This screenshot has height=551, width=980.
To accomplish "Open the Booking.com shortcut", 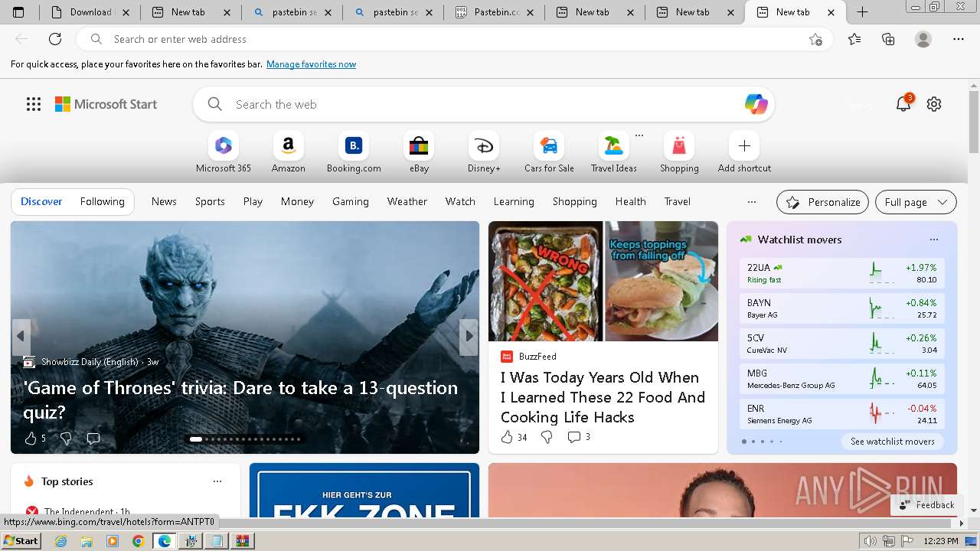I will 354,152.
